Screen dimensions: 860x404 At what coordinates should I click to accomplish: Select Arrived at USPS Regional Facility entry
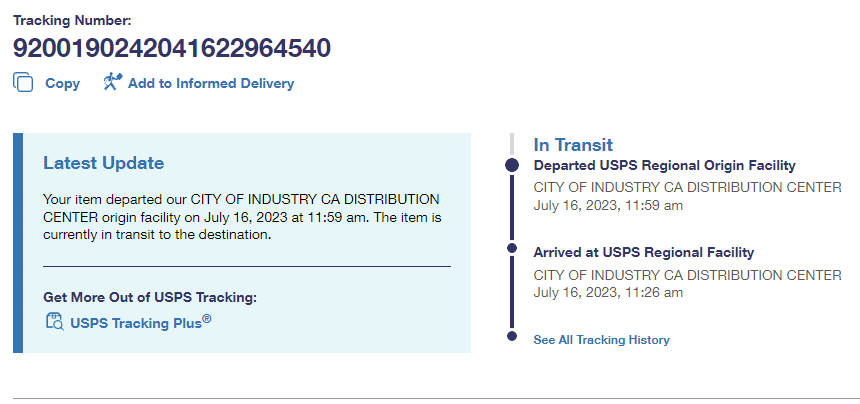(643, 252)
